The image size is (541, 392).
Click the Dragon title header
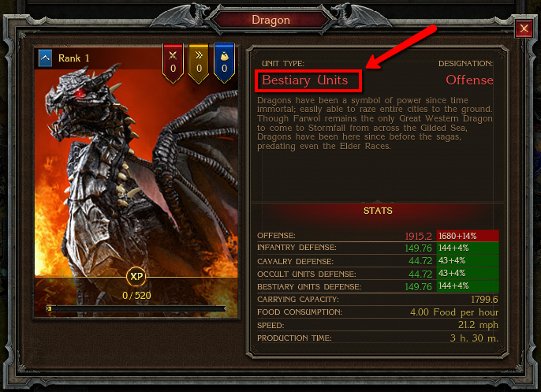point(270,20)
